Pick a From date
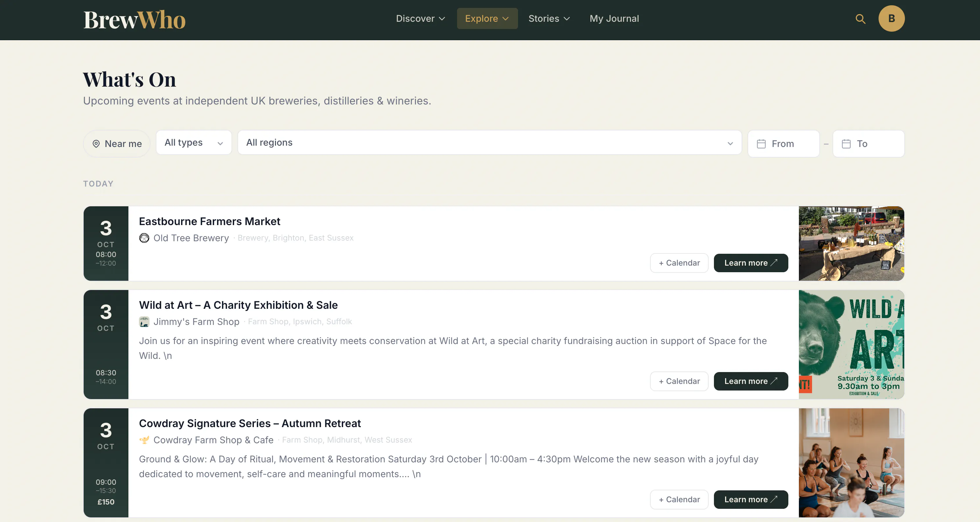980x522 pixels. [x=783, y=144]
